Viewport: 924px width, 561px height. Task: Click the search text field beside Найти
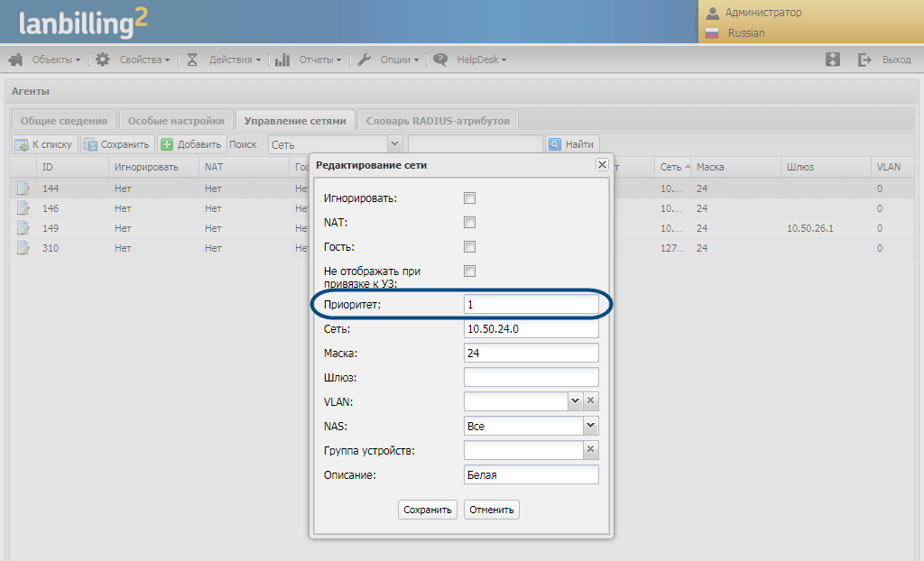(x=475, y=144)
